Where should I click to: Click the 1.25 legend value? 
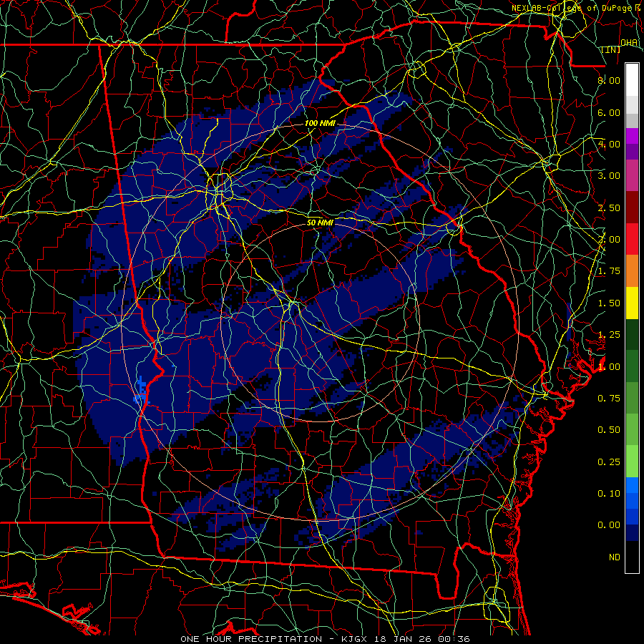609,335
